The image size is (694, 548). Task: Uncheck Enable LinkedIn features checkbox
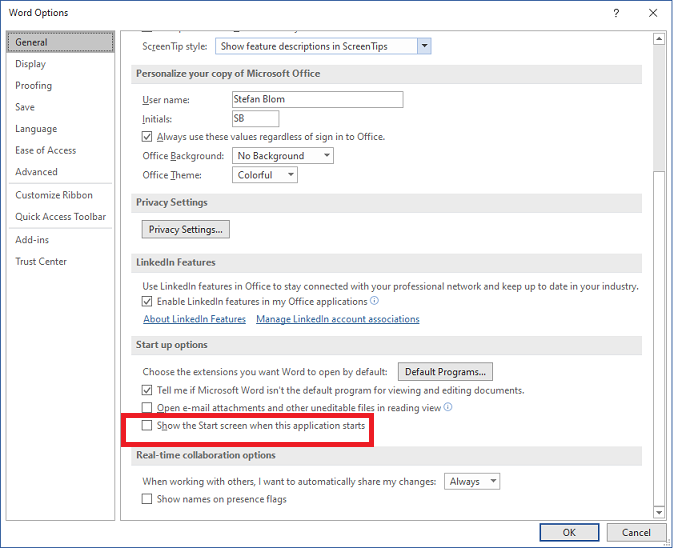[147, 301]
